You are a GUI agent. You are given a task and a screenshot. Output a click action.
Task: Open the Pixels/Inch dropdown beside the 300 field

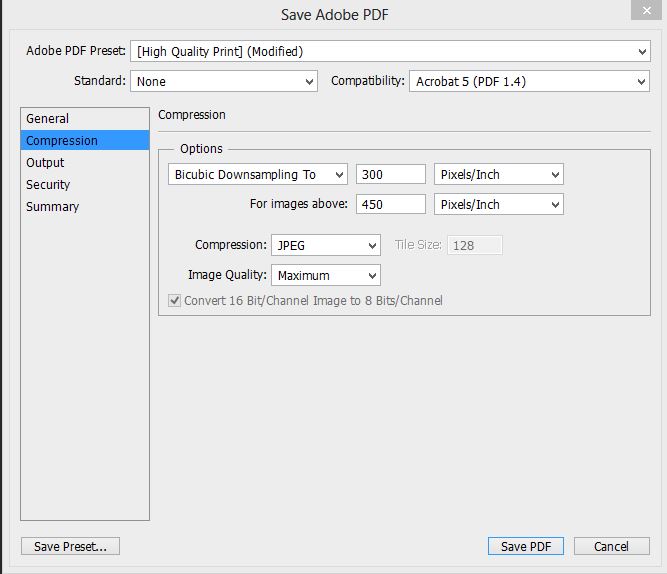pos(499,174)
